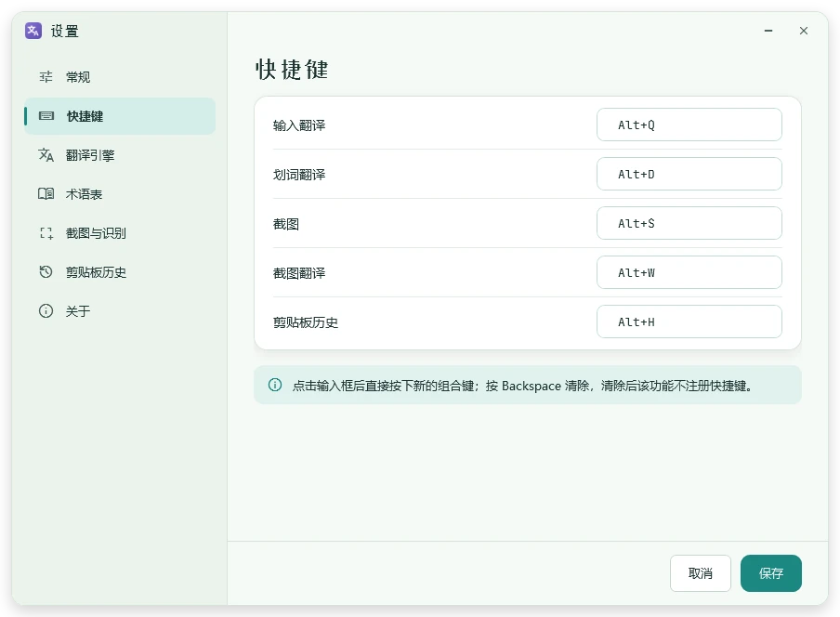Click the 截图与识别 capture icon
The width and height of the screenshot is (840, 617).
46,233
